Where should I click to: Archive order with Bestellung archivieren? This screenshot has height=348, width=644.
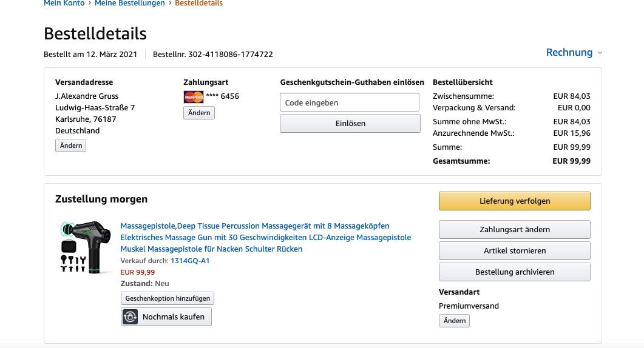point(514,272)
